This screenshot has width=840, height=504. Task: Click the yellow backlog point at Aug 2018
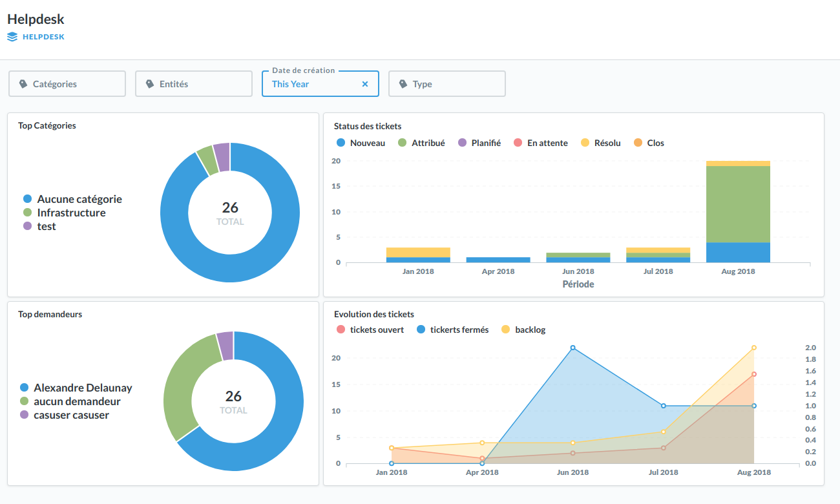[754, 348]
